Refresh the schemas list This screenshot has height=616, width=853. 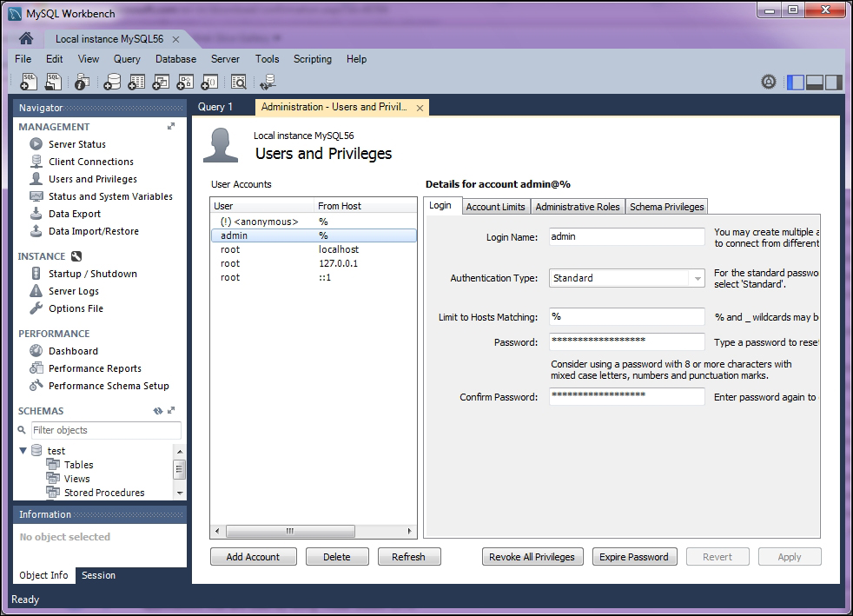[158, 411]
